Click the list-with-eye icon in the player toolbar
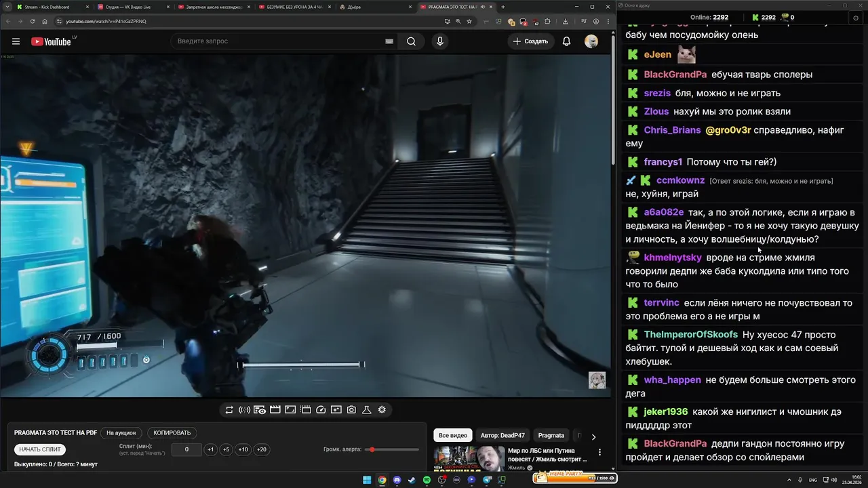The height and width of the screenshot is (488, 868). (x=260, y=410)
